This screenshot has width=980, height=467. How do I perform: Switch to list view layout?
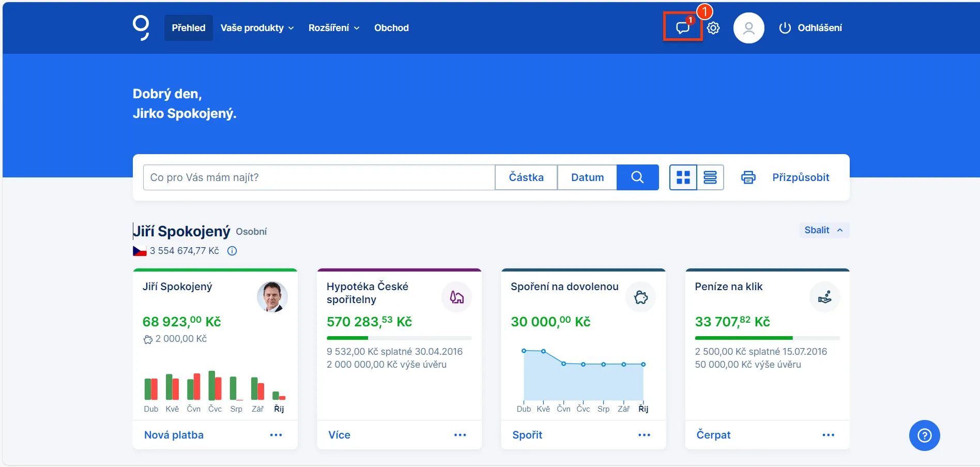pos(710,177)
